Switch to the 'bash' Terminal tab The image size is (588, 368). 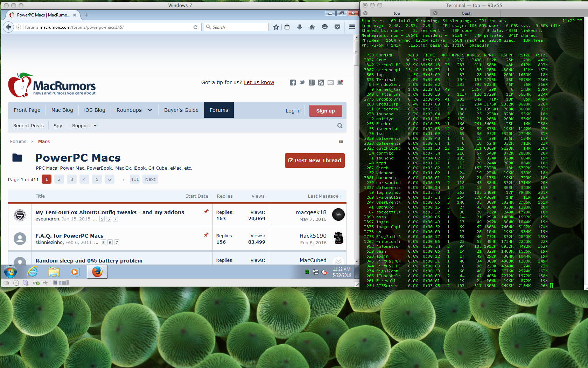click(467, 13)
